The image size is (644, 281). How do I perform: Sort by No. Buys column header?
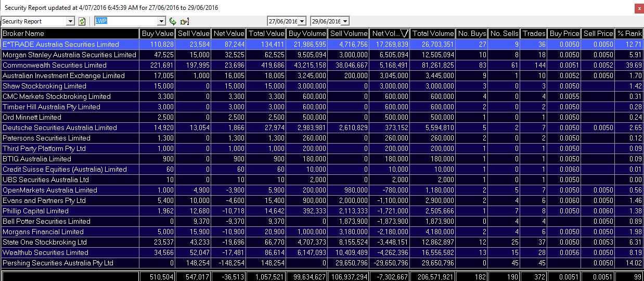(x=472, y=33)
